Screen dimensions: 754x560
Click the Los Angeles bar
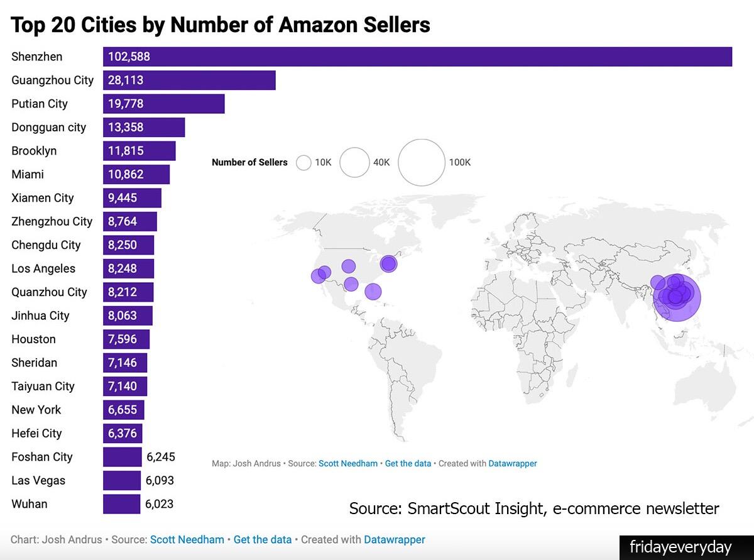(128, 268)
